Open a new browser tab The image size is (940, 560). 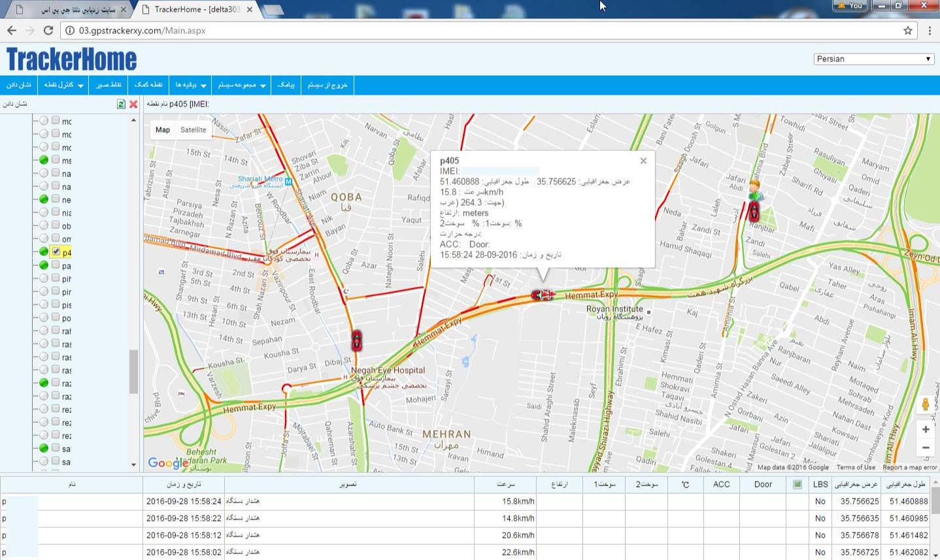tap(273, 10)
